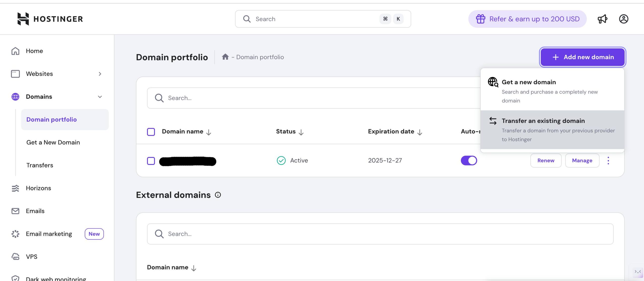Click the Renew button

[x=546, y=160]
